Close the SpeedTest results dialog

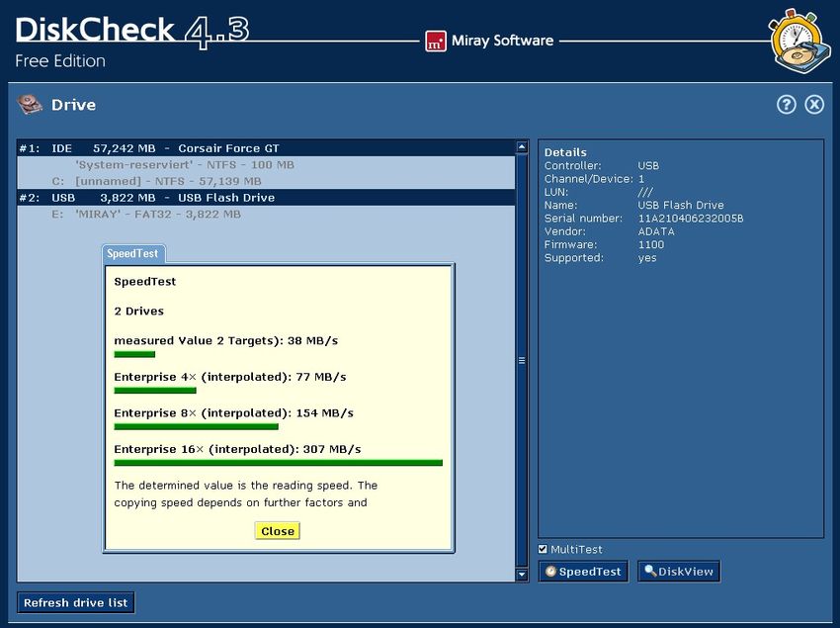[277, 531]
